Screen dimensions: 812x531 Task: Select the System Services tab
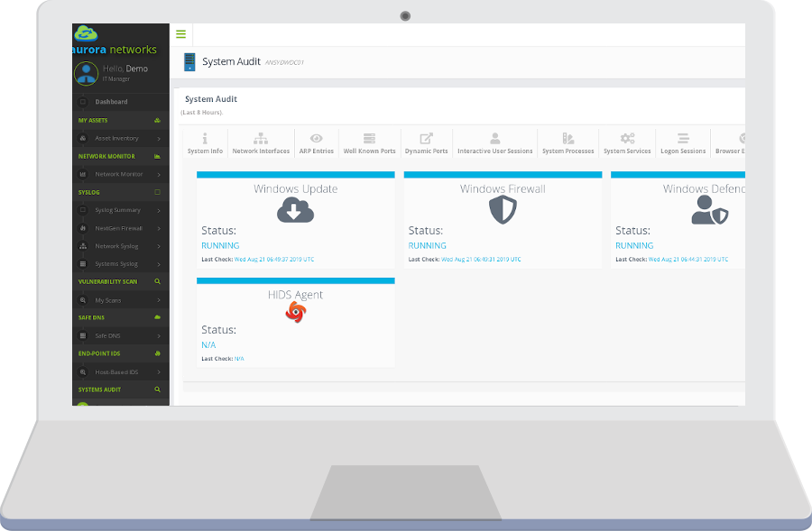coord(627,142)
